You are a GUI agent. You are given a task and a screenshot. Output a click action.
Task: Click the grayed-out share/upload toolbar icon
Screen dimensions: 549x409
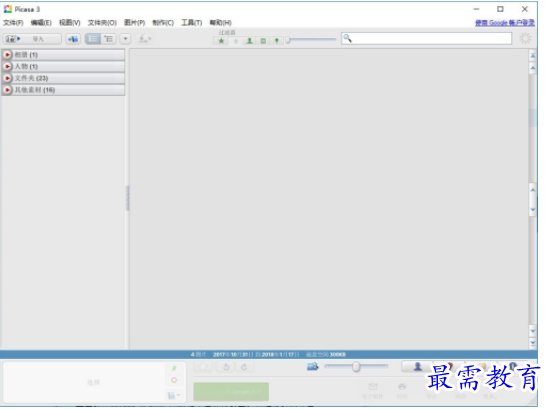[x=145, y=39]
